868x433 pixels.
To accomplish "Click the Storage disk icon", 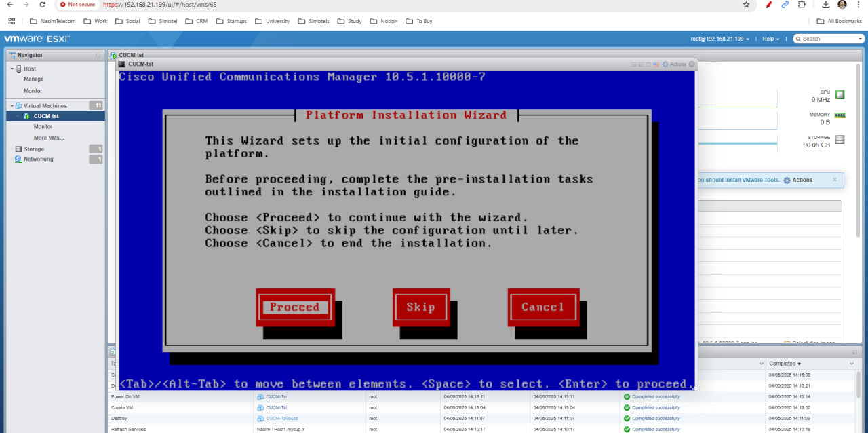I will click(x=840, y=140).
